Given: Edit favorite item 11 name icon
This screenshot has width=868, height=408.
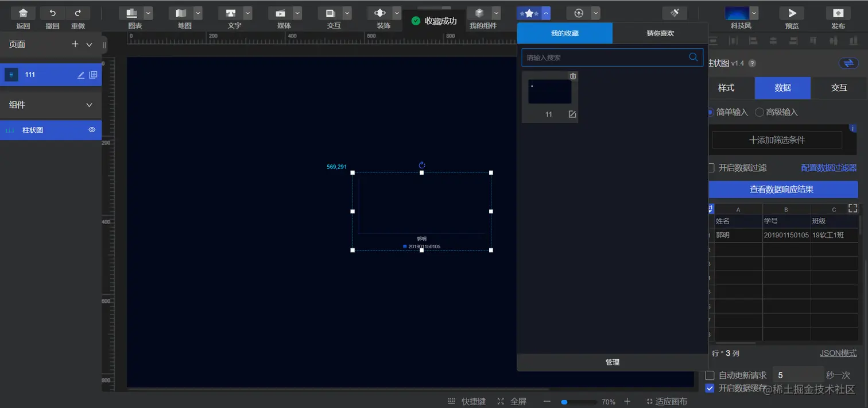Looking at the screenshot, I should (572, 114).
